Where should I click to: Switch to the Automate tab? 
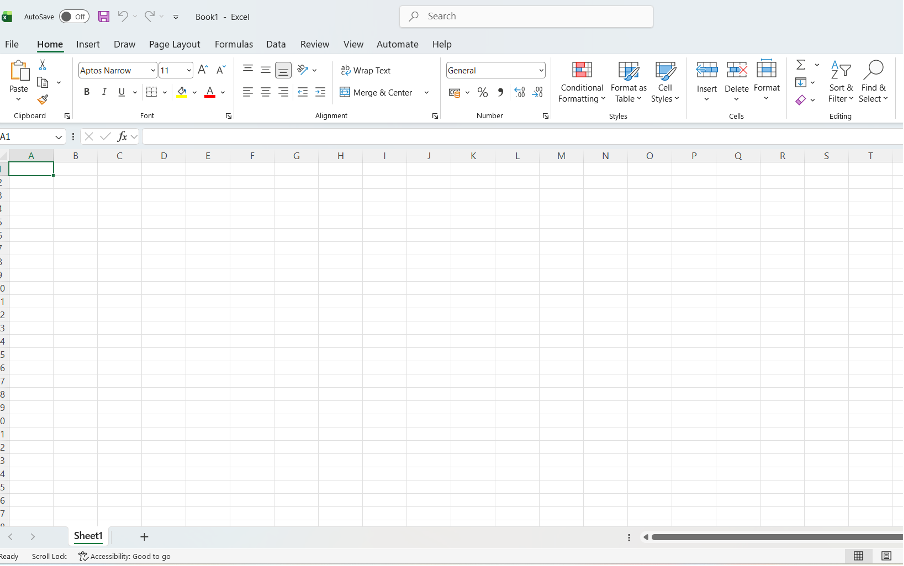coord(397,44)
